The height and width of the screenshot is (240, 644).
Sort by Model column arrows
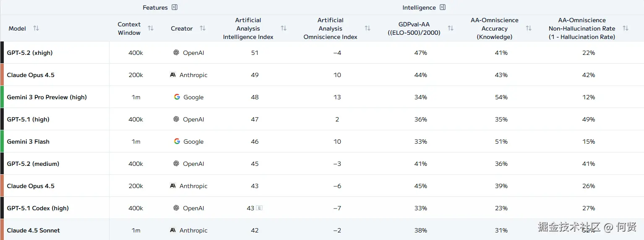[36, 28]
